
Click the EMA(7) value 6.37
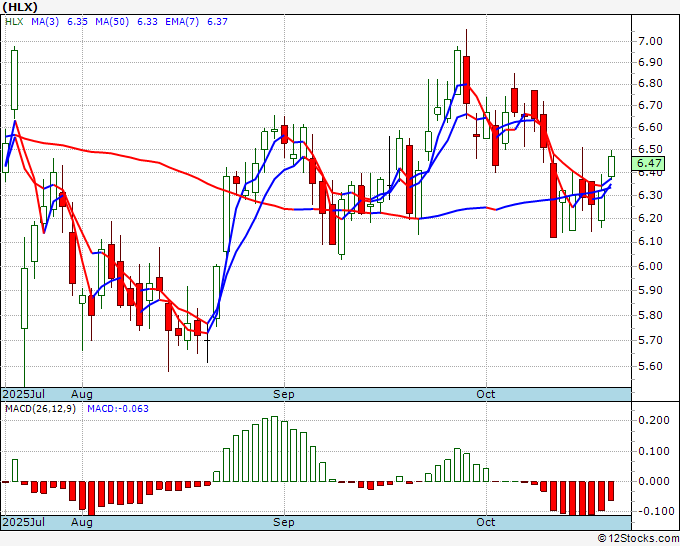click(217, 22)
